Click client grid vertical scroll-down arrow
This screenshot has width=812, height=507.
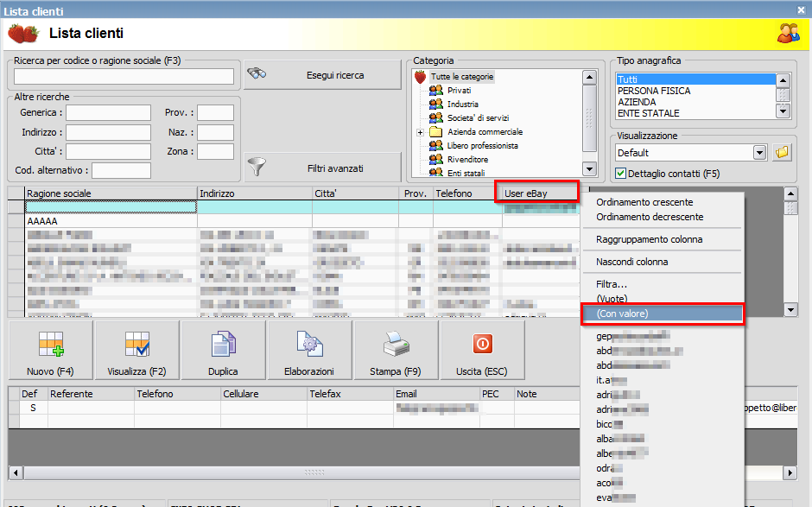790,310
